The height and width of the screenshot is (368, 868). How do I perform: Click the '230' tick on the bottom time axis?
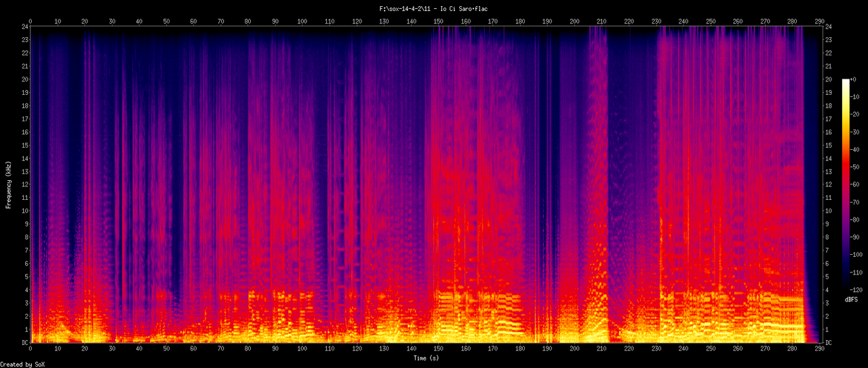pos(656,349)
